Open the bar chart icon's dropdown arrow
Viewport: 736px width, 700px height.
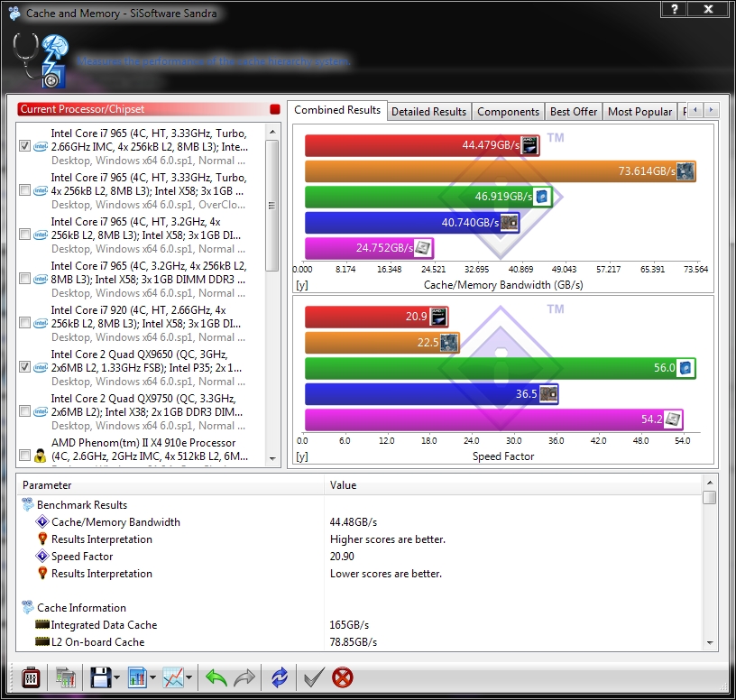(x=153, y=677)
